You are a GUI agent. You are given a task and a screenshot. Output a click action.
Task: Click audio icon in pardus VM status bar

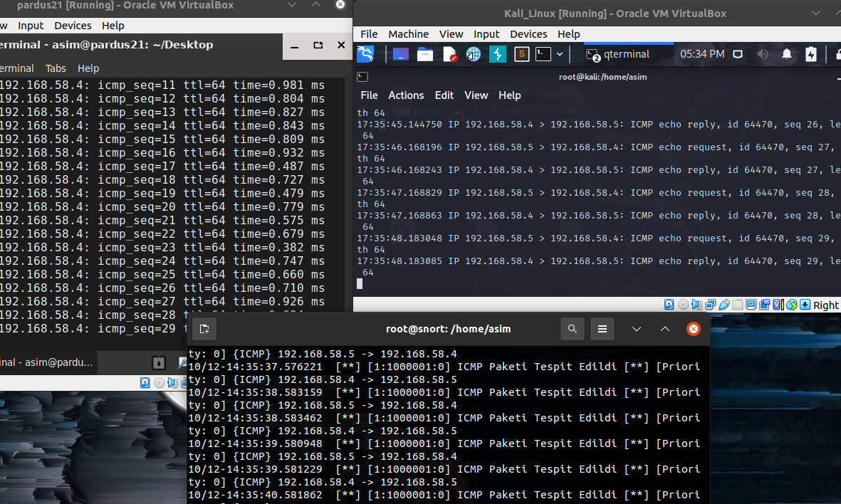(172, 383)
